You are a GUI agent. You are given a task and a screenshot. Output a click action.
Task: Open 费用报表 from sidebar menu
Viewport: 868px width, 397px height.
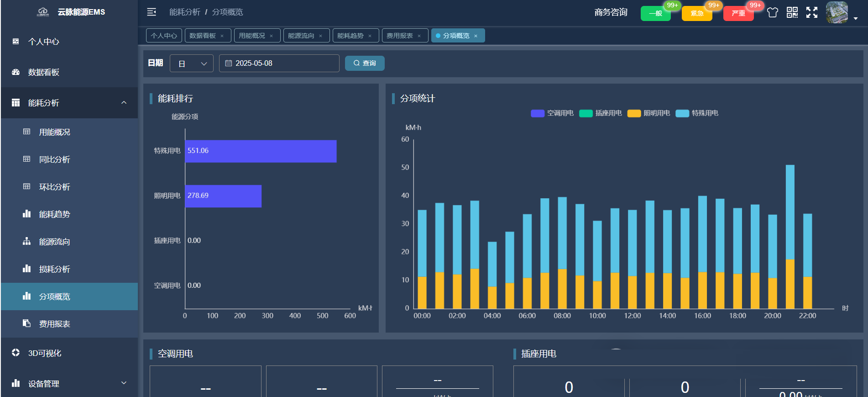54,324
